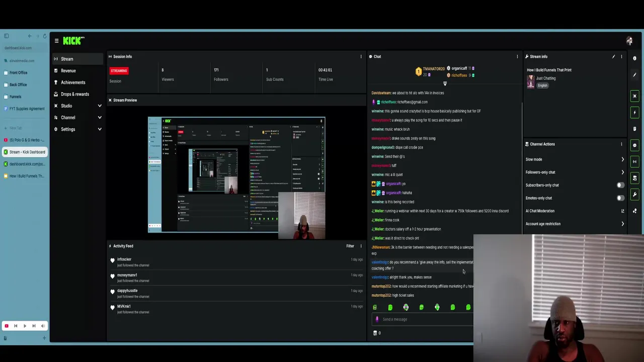Toggle the browser sidebar panel icon

[x=6, y=36]
